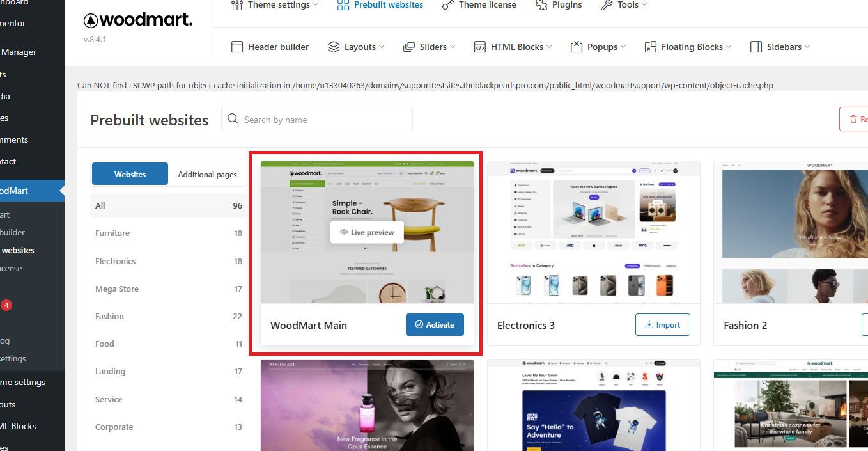The image size is (868, 451).
Task: Filter by Furniture category
Action: click(x=168, y=233)
